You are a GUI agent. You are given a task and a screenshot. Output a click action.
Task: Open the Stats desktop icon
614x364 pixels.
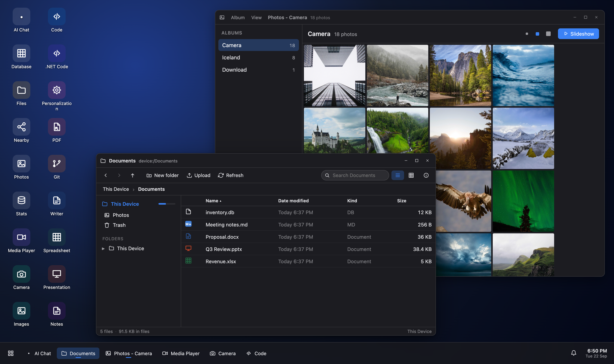coord(21,204)
